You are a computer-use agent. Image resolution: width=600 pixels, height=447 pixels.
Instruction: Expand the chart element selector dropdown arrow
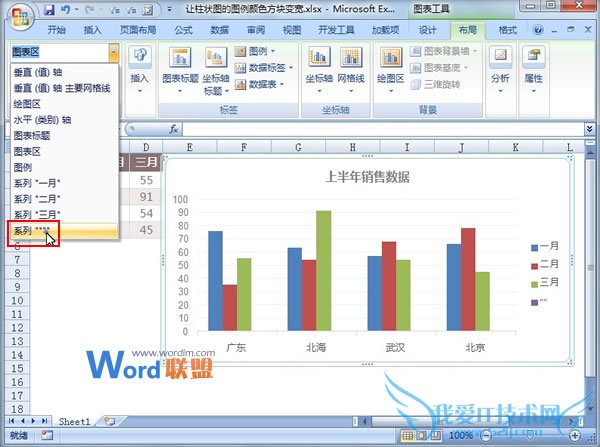(113, 53)
